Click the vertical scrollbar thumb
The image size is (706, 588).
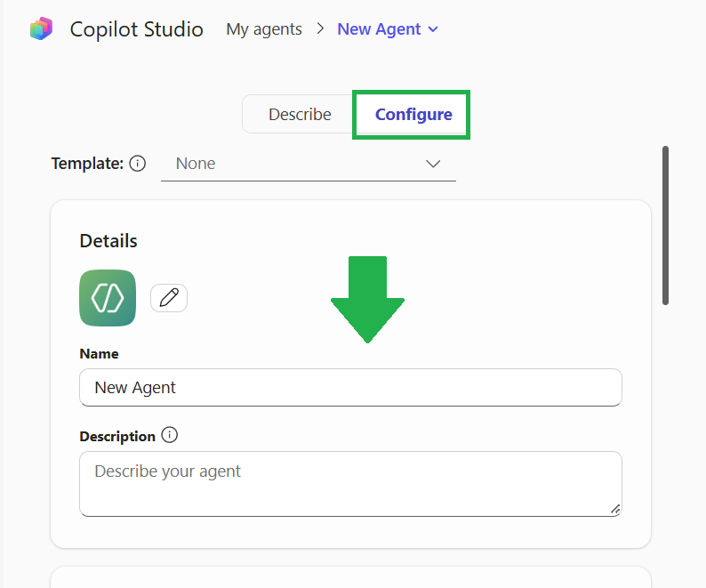point(665,225)
